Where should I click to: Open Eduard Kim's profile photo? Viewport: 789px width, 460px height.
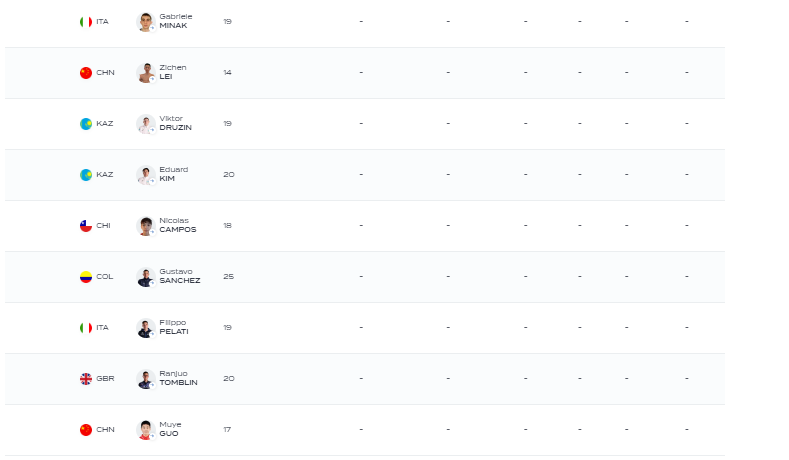pyautogui.click(x=146, y=175)
